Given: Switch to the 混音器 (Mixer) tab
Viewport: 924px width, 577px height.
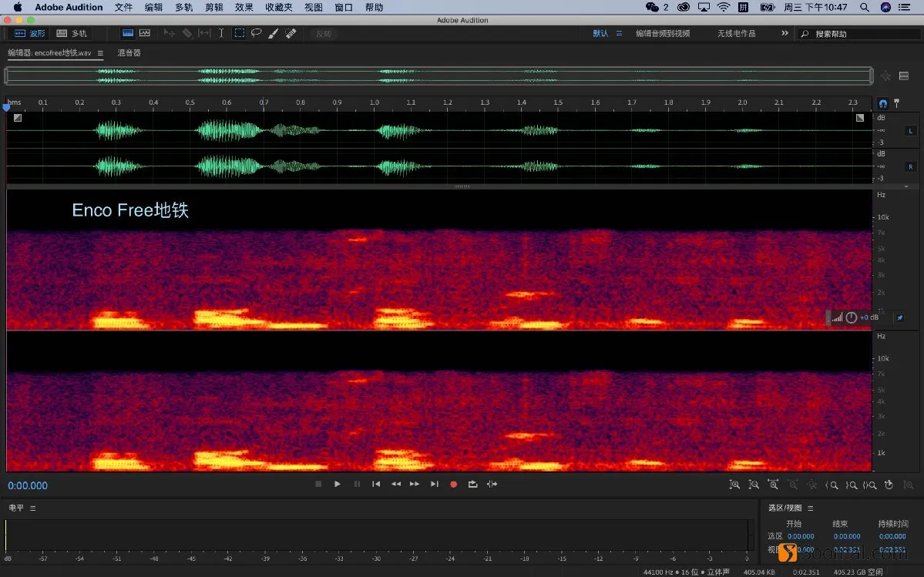Looking at the screenshot, I should click(129, 53).
